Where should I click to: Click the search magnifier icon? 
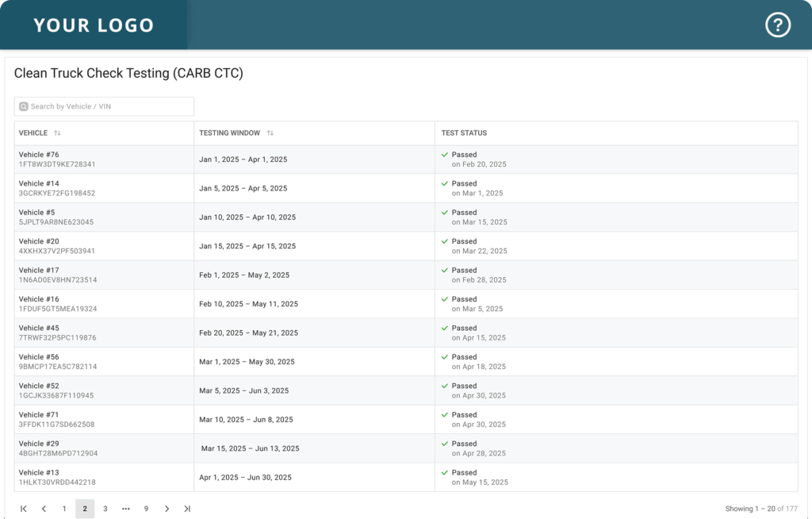tap(23, 106)
